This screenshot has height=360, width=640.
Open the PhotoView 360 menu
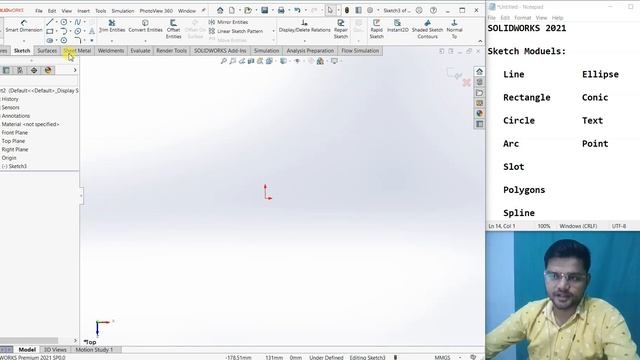pos(156,11)
